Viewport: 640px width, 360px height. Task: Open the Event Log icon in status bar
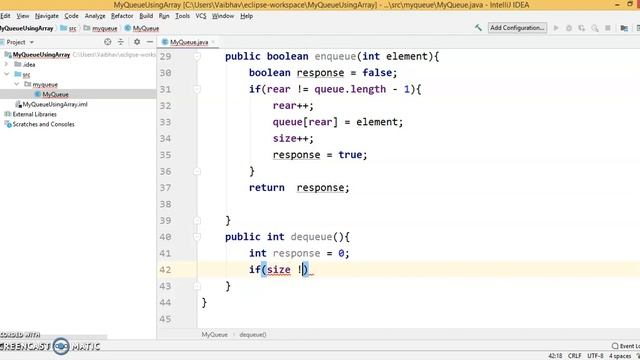pos(615,346)
